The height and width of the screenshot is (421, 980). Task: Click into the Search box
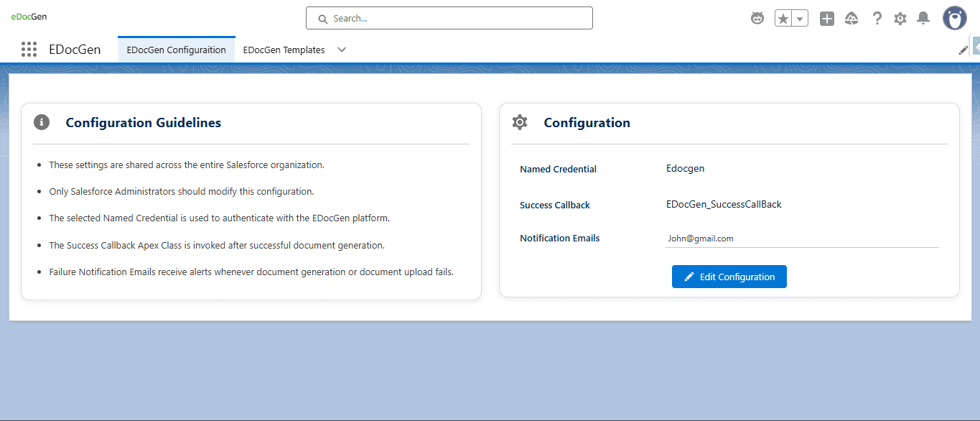[x=449, y=18]
